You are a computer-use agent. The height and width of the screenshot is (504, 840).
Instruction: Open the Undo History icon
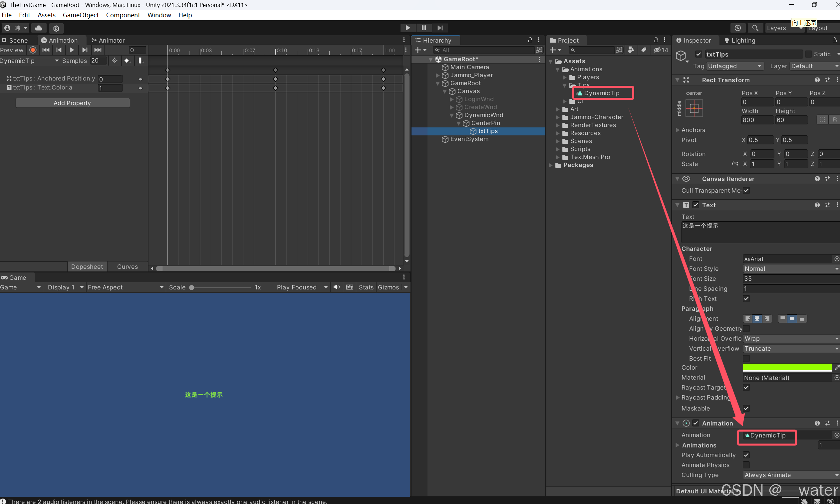click(737, 28)
